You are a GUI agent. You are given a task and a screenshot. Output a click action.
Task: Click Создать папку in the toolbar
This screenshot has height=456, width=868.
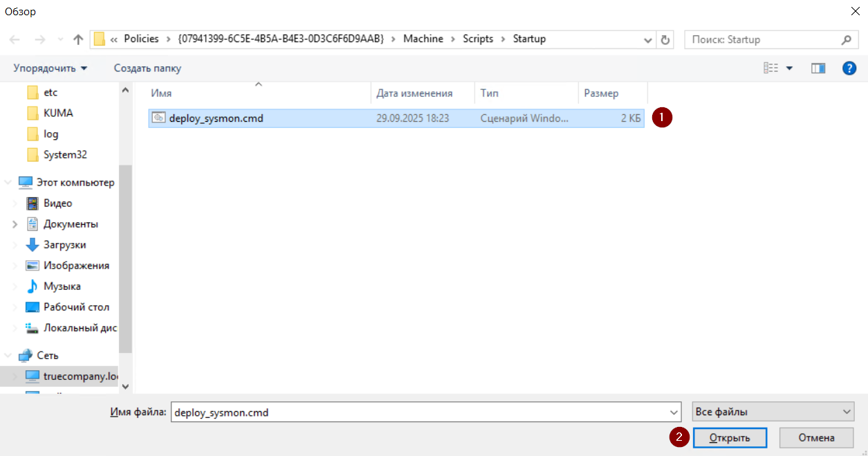coord(147,69)
